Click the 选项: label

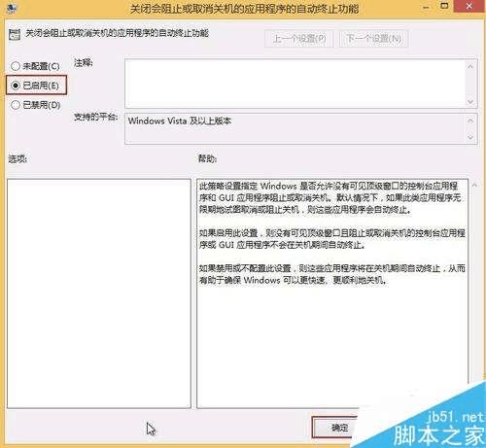click(17, 158)
